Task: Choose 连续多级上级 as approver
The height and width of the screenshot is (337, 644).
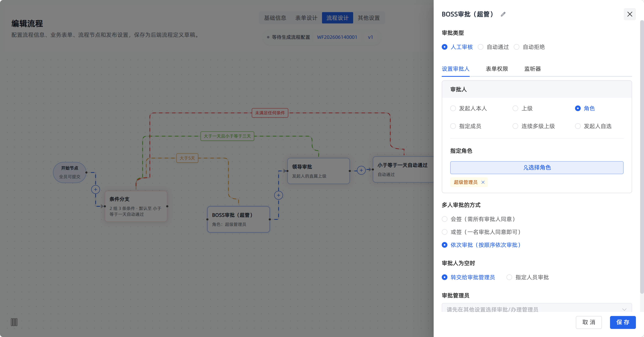Action: point(534,126)
